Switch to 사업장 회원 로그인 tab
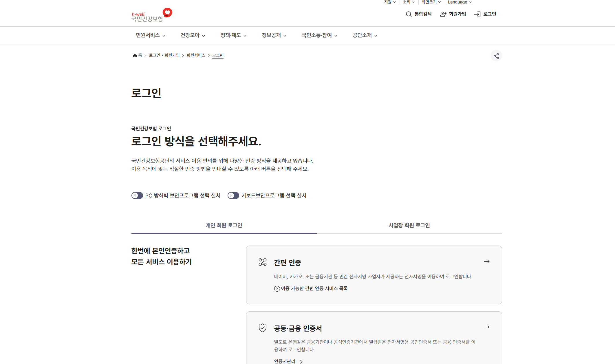The height and width of the screenshot is (364, 615). tap(409, 225)
